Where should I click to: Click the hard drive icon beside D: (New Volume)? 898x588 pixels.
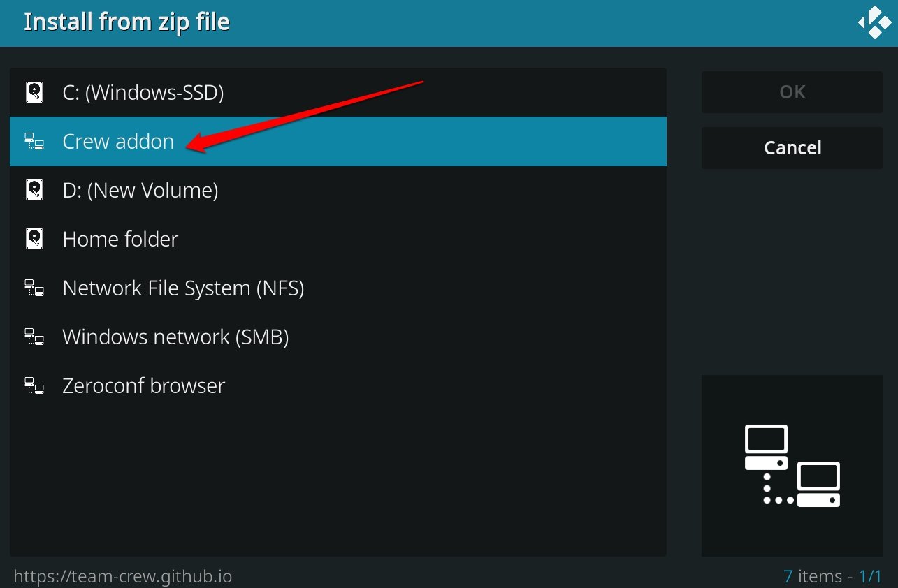click(34, 190)
